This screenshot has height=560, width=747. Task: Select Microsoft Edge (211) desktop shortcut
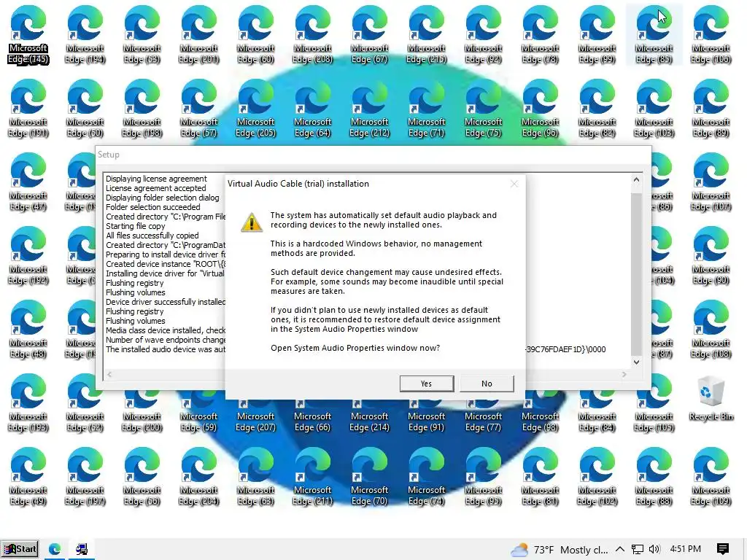(312, 477)
